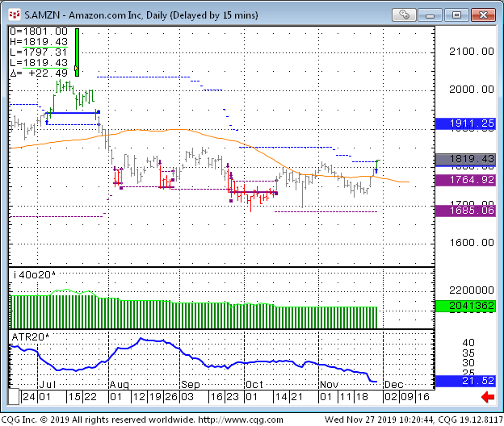
Task: Click the Sep month label on time axis
Action: [191, 385]
